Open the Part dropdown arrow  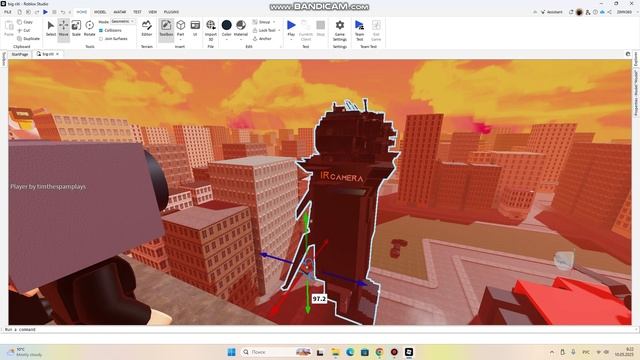pyautogui.click(x=180, y=40)
